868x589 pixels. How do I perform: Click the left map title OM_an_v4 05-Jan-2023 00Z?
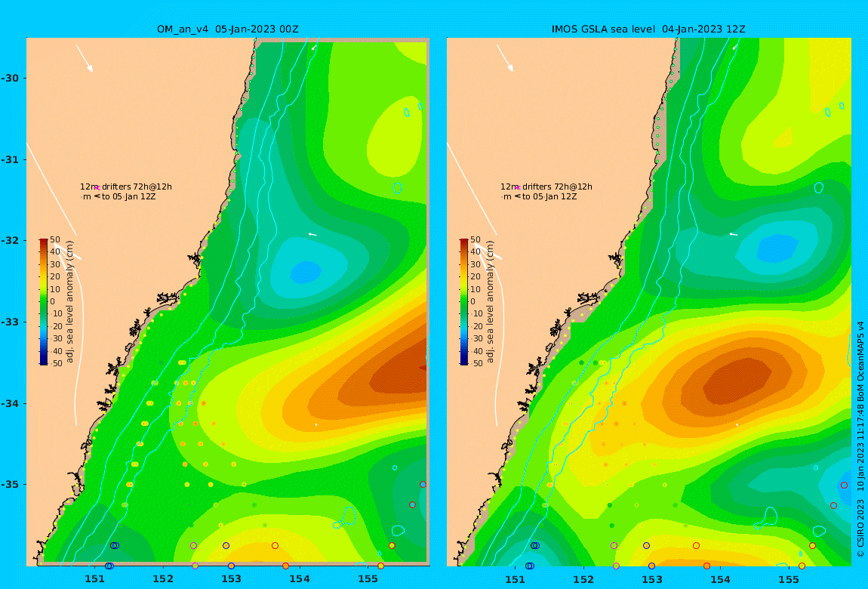coord(227,29)
